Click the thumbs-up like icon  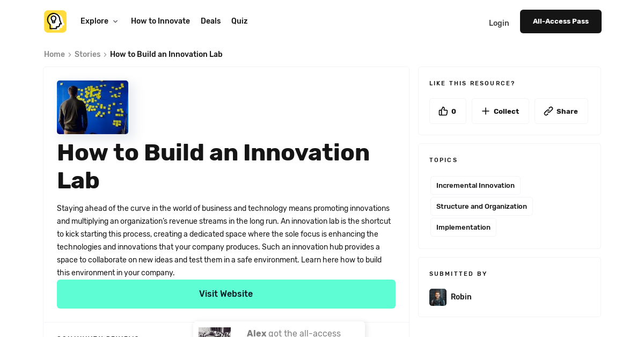442,111
